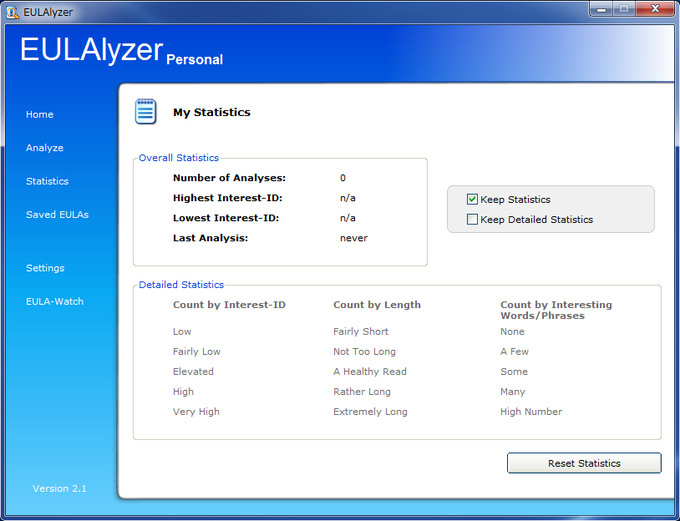Minimize the EULAlyzer window
680x521 pixels.
601,9
